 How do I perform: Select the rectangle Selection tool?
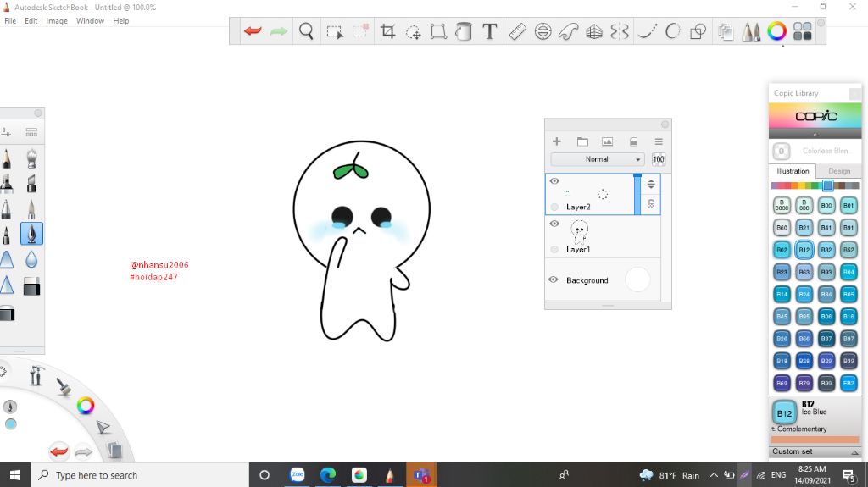335,32
